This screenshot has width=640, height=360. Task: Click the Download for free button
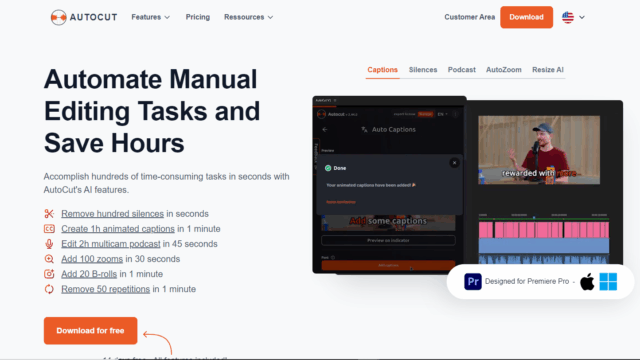coord(91,331)
